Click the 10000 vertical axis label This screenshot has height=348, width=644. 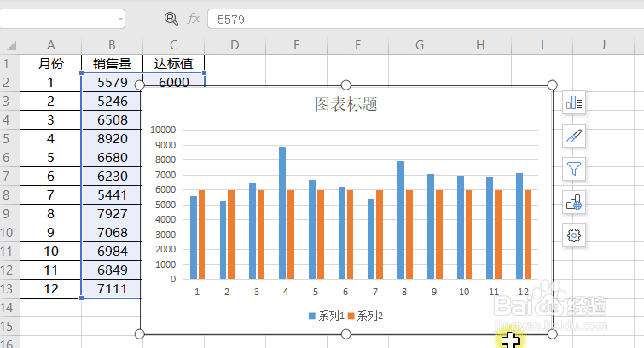pyautogui.click(x=163, y=130)
